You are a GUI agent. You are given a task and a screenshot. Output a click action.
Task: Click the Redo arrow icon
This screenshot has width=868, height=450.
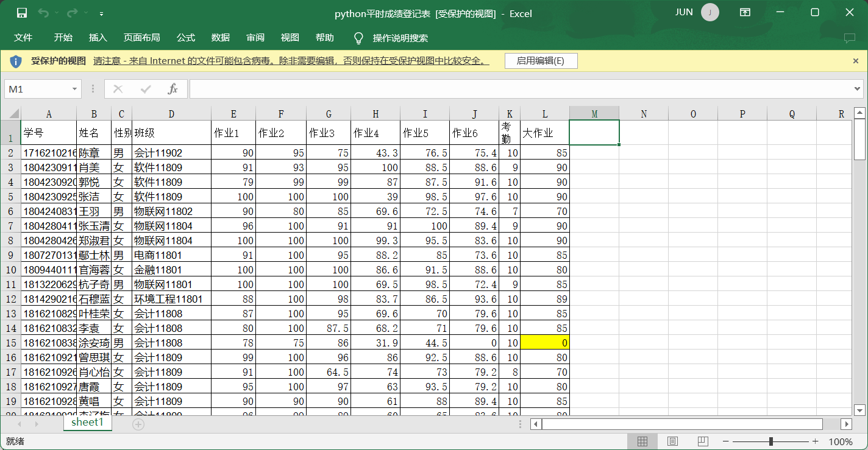coord(72,13)
